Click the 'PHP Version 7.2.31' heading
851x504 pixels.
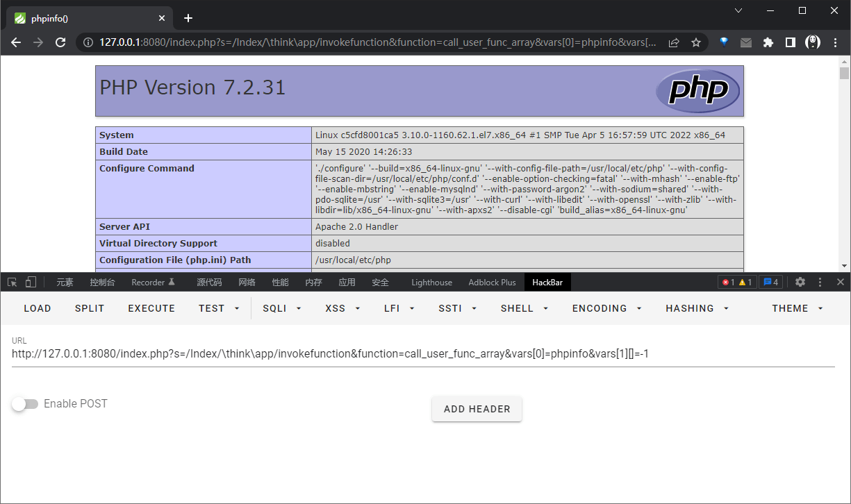(x=192, y=87)
